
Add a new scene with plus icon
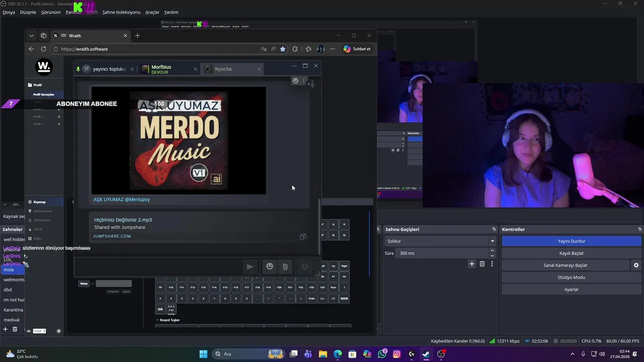coord(6,329)
